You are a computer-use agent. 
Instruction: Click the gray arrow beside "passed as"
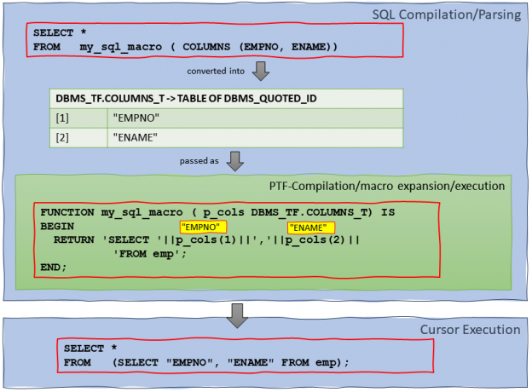click(x=235, y=161)
